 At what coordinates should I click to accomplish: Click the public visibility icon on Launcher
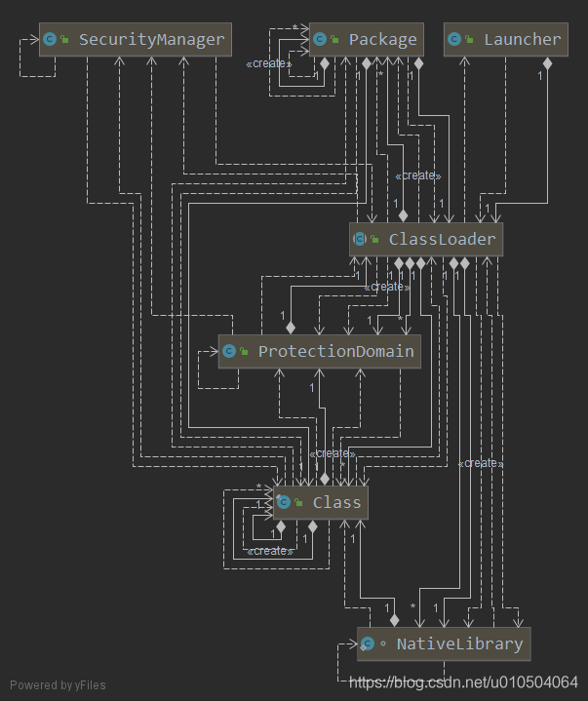[469, 40]
